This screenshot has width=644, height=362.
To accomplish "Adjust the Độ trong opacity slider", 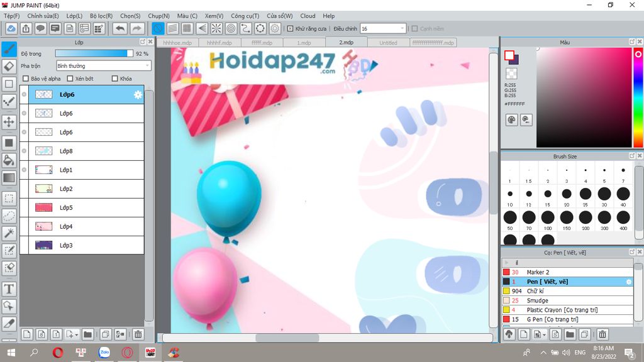I will tap(94, 53).
